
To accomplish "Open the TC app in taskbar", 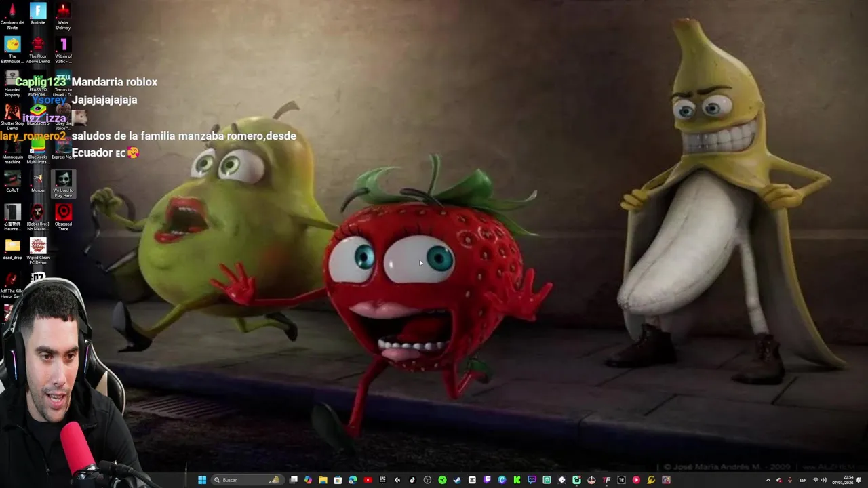I will pos(621,480).
